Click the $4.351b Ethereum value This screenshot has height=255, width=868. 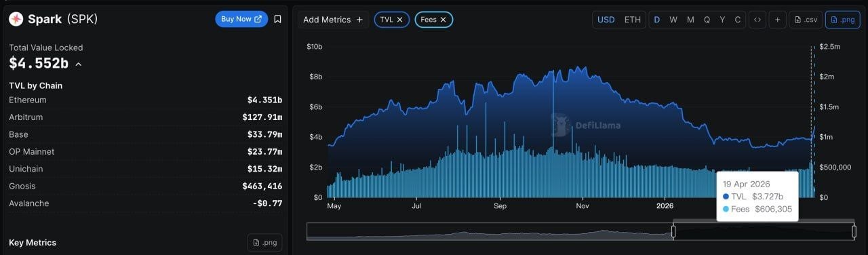pyautogui.click(x=265, y=100)
